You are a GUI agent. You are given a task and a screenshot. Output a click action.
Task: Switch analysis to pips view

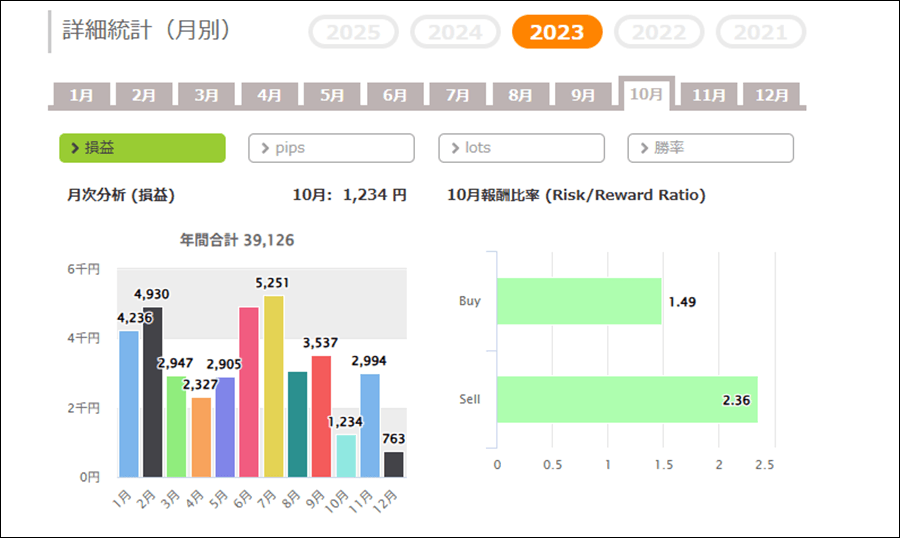[331, 148]
